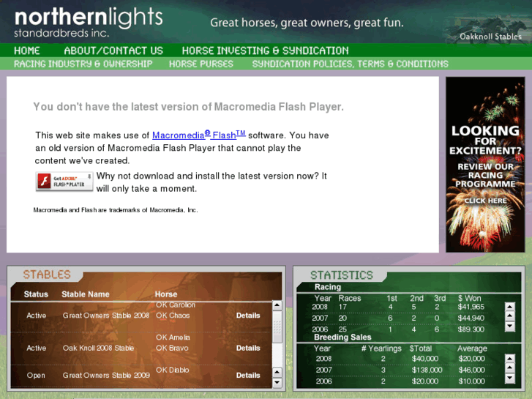Image resolution: width=532 pixels, height=399 pixels.
Task: Click 2008 racing winnings $41,965
Action: pos(471,307)
